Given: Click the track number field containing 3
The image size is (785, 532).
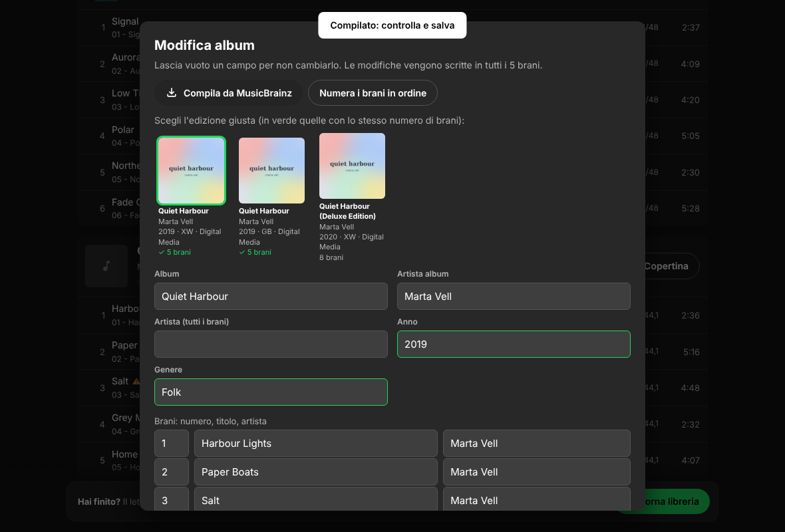Looking at the screenshot, I should click(x=172, y=499).
